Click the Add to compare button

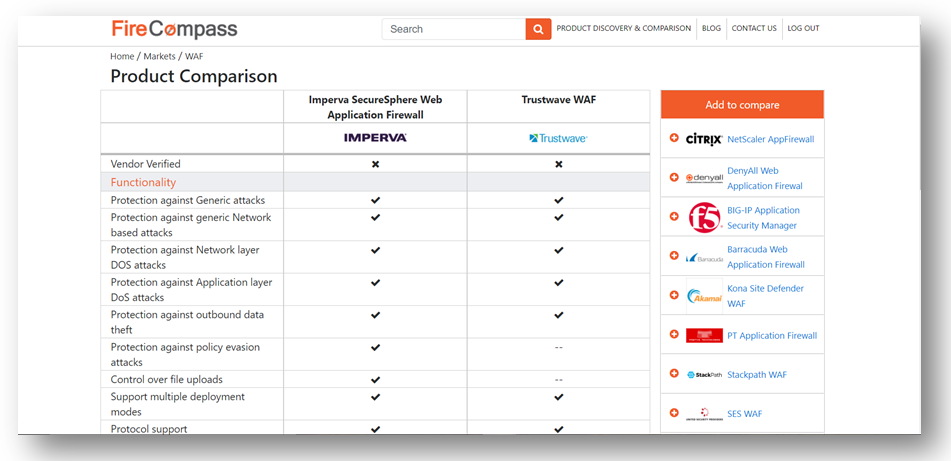(742, 105)
